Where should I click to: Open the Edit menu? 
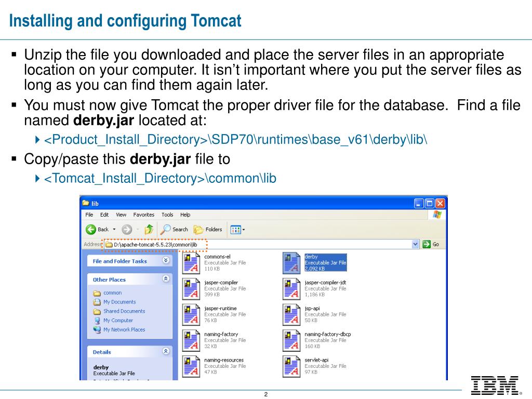pos(104,215)
